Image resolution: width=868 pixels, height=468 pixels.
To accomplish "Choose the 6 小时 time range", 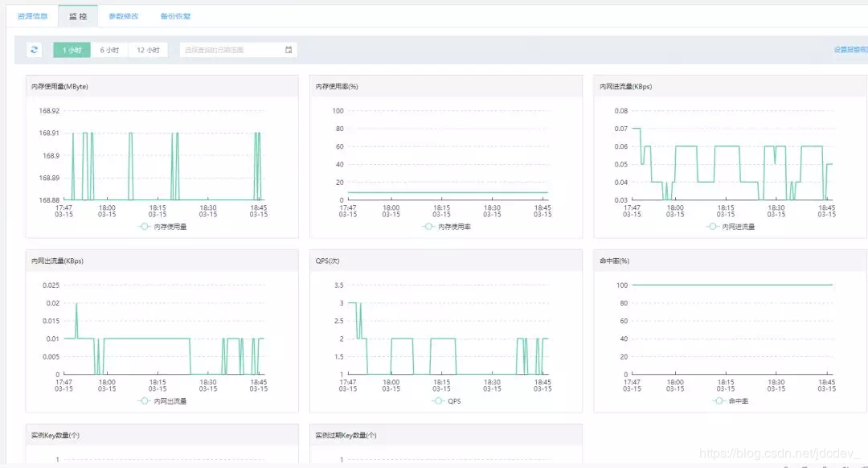I will click(x=109, y=50).
